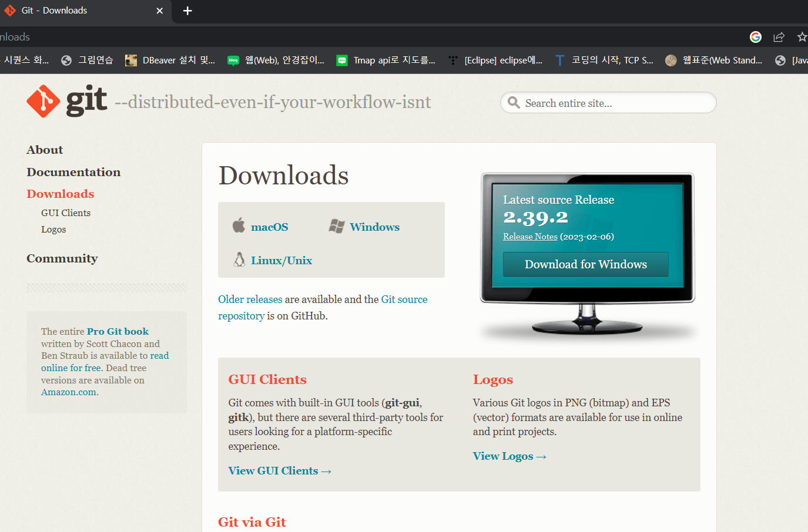
Task: Click the share page icon
Action: 779,37
